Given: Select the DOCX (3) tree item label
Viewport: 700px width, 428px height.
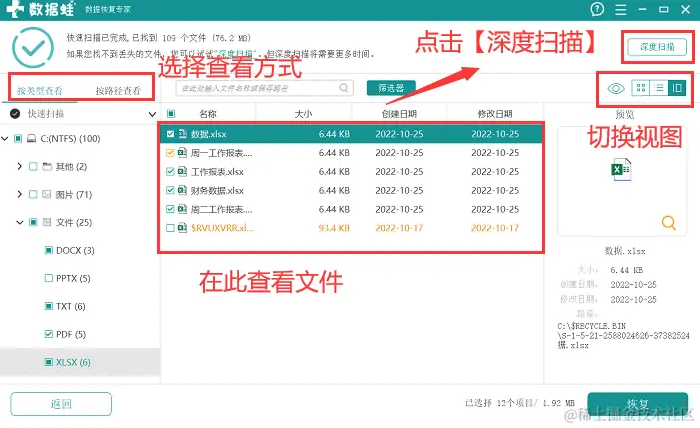Looking at the screenshot, I should pos(75,250).
